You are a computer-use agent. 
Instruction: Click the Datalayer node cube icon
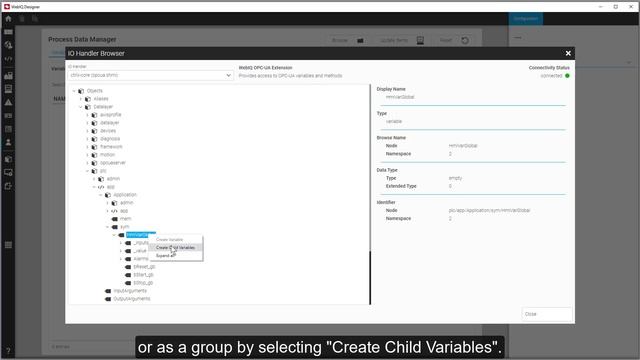click(88, 107)
